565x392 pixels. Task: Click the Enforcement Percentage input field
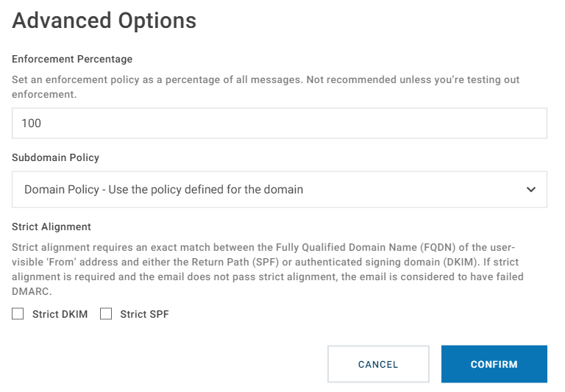tap(280, 124)
